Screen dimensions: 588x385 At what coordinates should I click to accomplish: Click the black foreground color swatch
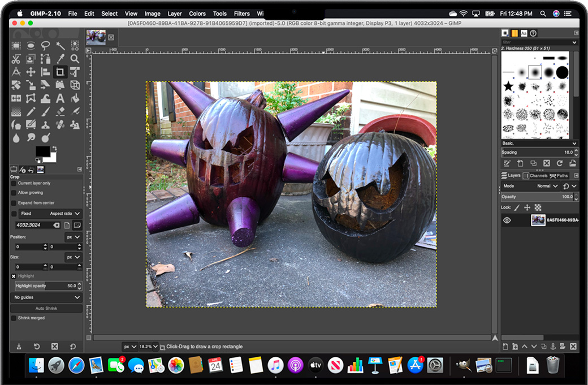point(42,152)
